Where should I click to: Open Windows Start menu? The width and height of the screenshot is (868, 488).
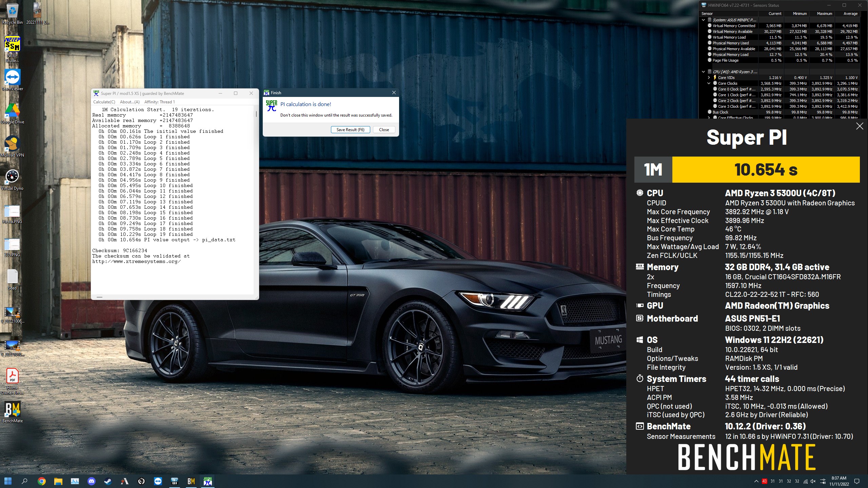coord(8,481)
